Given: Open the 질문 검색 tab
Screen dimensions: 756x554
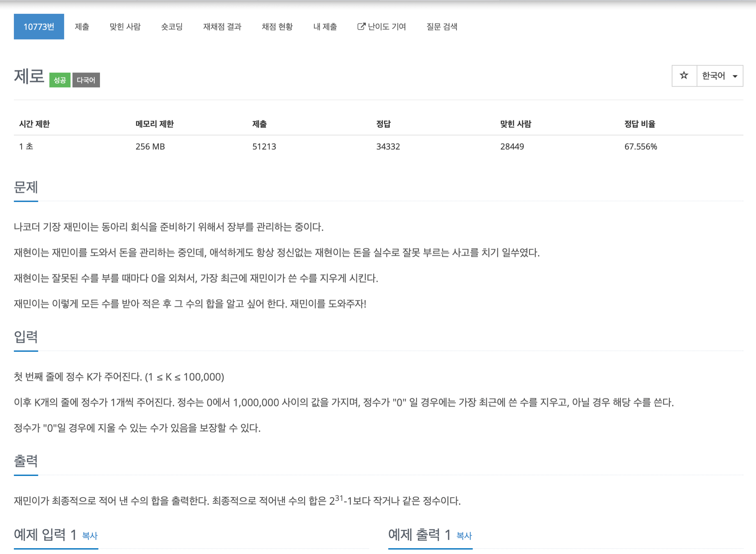Looking at the screenshot, I should (442, 26).
